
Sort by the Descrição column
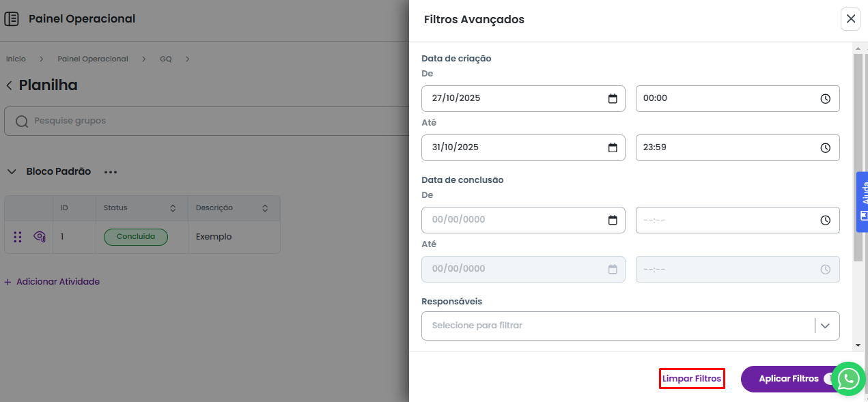click(x=265, y=208)
